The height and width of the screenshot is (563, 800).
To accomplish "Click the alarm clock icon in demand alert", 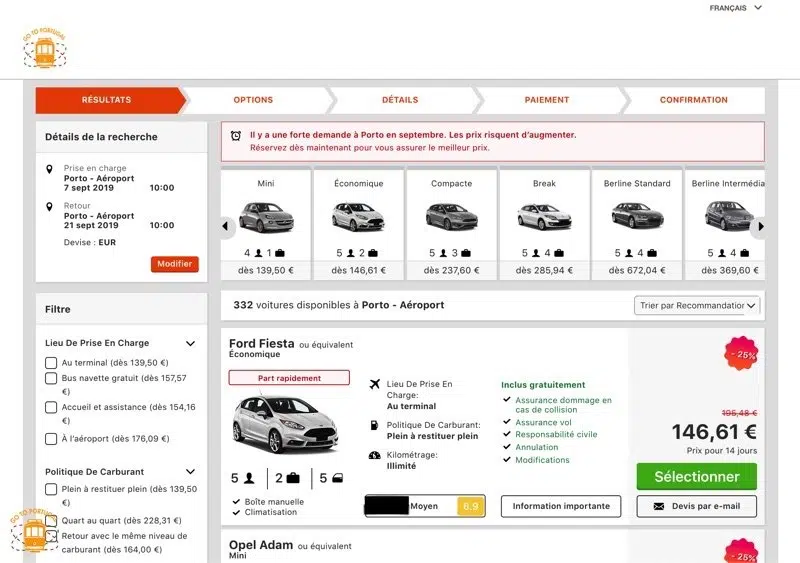I will 236,136.
